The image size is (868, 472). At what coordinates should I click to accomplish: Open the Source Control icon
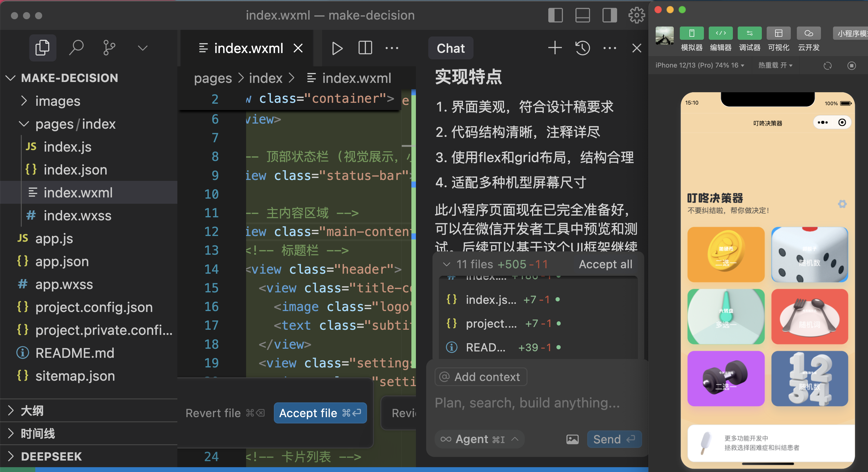[109, 47]
